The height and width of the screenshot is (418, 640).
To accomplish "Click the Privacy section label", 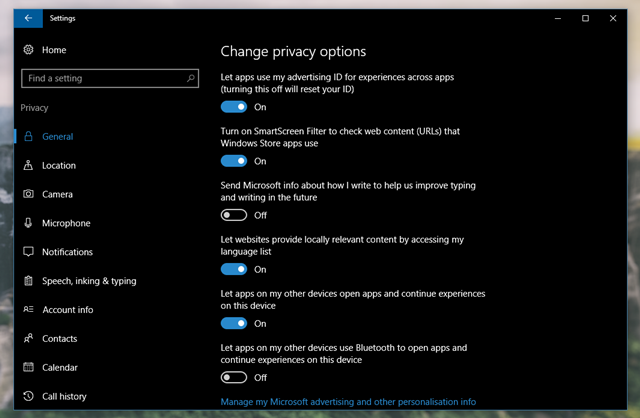I will tap(34, 108).
